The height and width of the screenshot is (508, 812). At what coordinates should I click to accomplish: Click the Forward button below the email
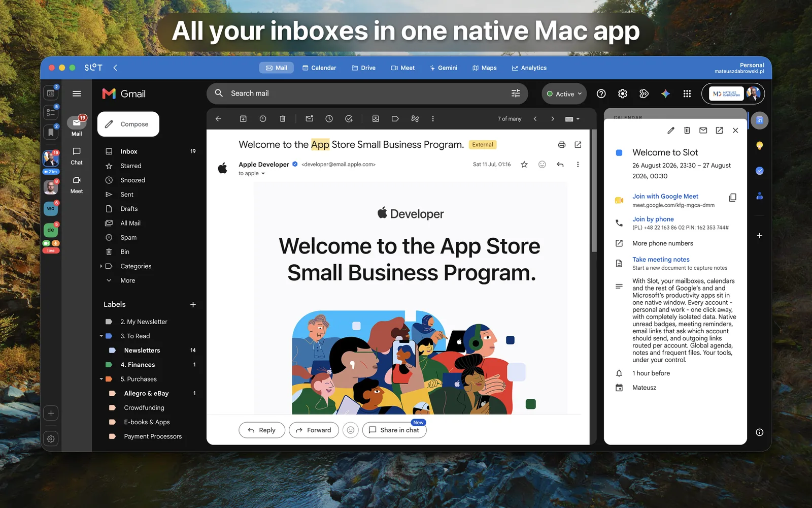click(314, 430)
